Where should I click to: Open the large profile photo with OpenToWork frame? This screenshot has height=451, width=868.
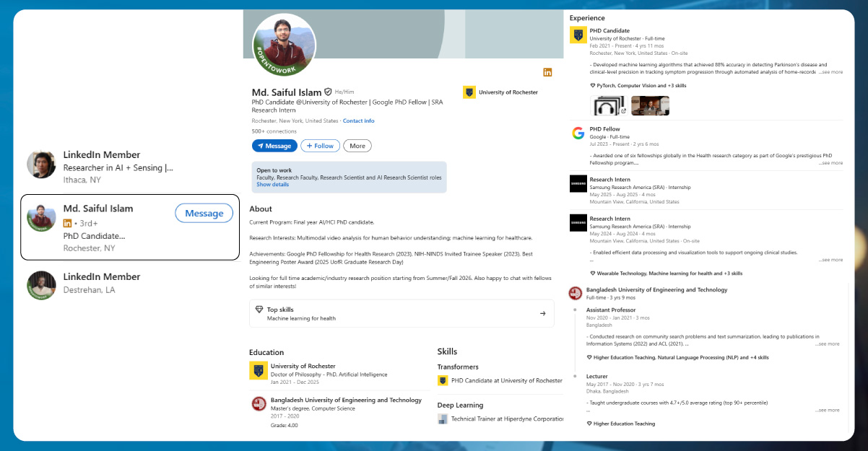(283, 45)
